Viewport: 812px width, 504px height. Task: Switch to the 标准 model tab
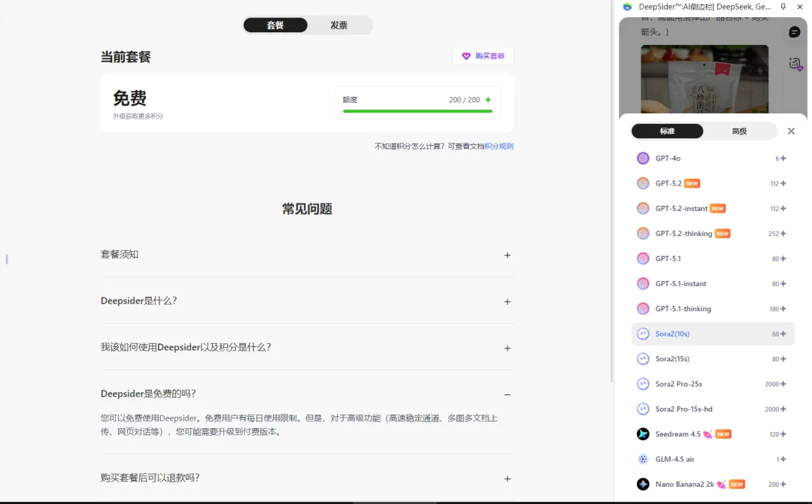667,131
